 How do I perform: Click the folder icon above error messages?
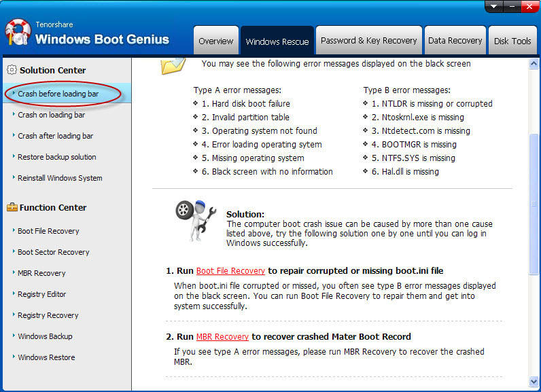tap(173, 66)
